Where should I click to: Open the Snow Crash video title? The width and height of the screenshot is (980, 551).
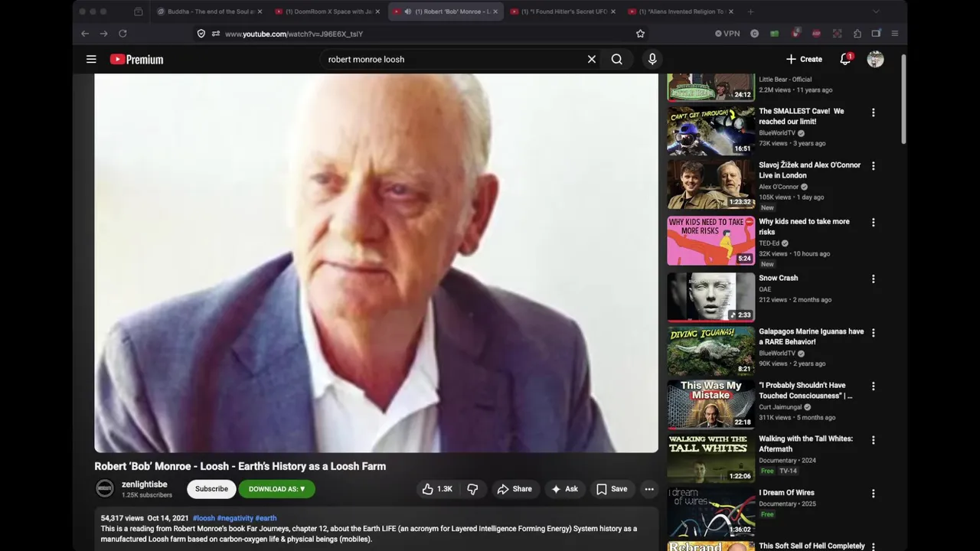pyautogui.click(x=778, y=279)
